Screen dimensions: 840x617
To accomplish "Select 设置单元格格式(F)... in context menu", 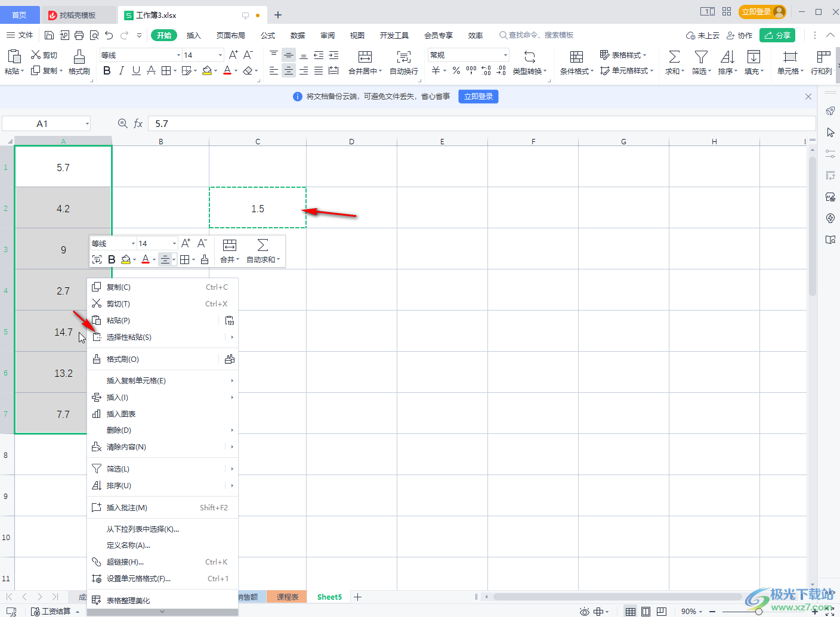I will 162,578.
